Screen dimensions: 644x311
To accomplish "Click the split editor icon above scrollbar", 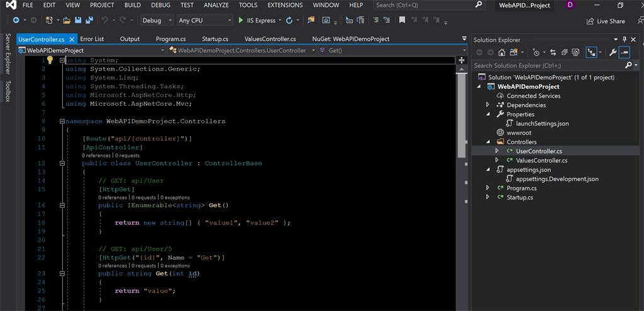I will [x=461, y=60].
